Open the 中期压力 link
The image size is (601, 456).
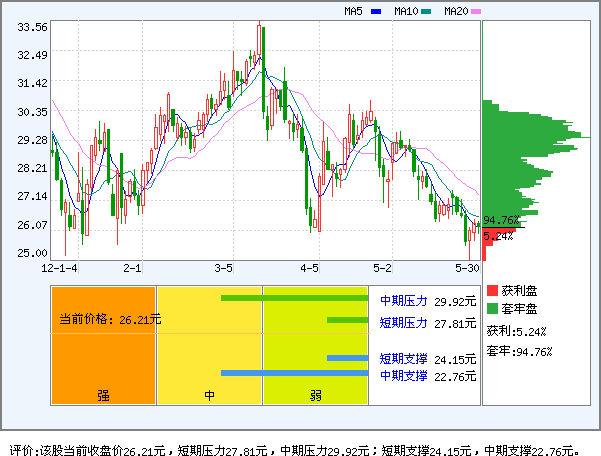point(403,300)
